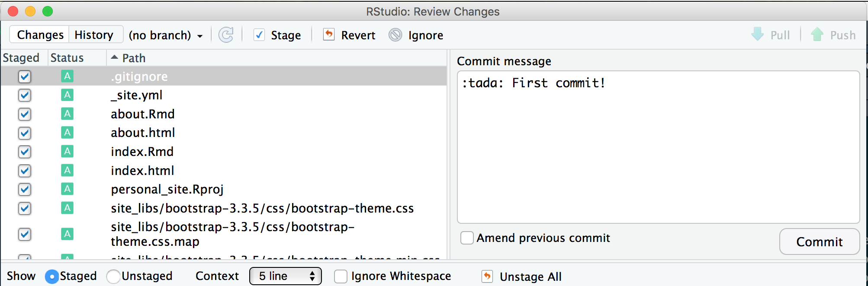Viewport: 868px width, 286px height.
Task: Open the Context 5 line dropdown
Action: 285,276
